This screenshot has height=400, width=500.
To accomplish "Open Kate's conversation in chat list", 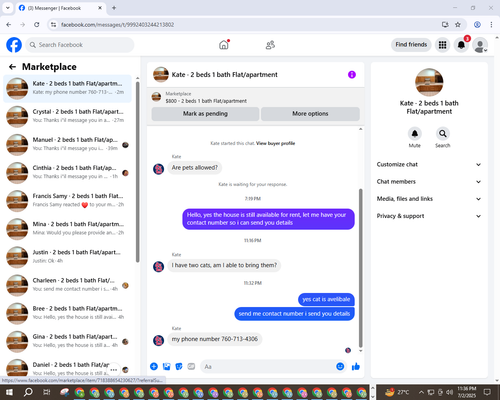I will [67, 88].
